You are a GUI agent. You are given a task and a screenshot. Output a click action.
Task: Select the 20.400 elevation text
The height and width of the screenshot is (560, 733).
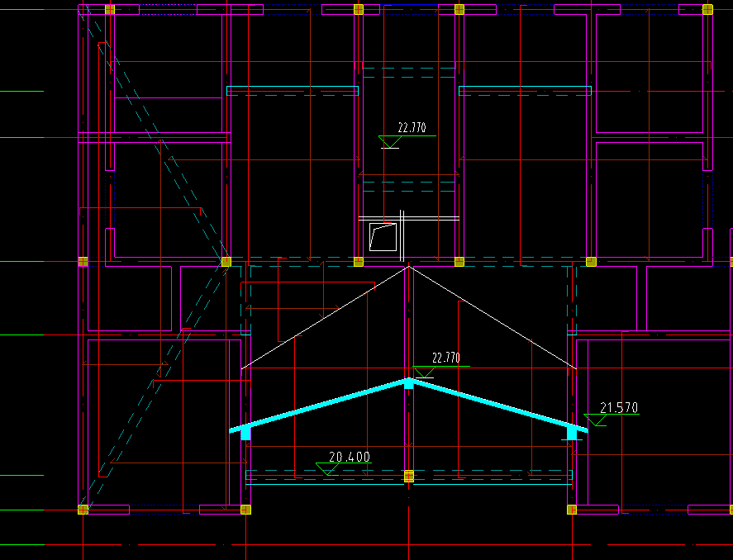point(350,457)
